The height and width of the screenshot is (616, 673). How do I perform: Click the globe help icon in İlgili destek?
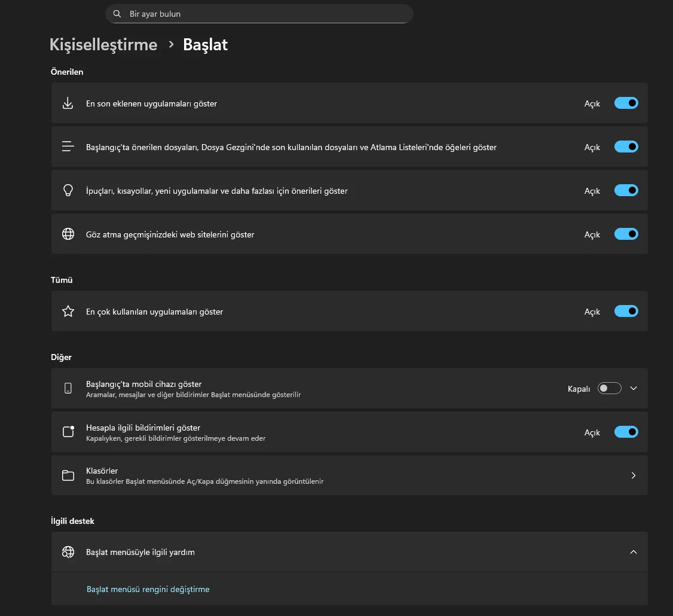coord(68,552)
